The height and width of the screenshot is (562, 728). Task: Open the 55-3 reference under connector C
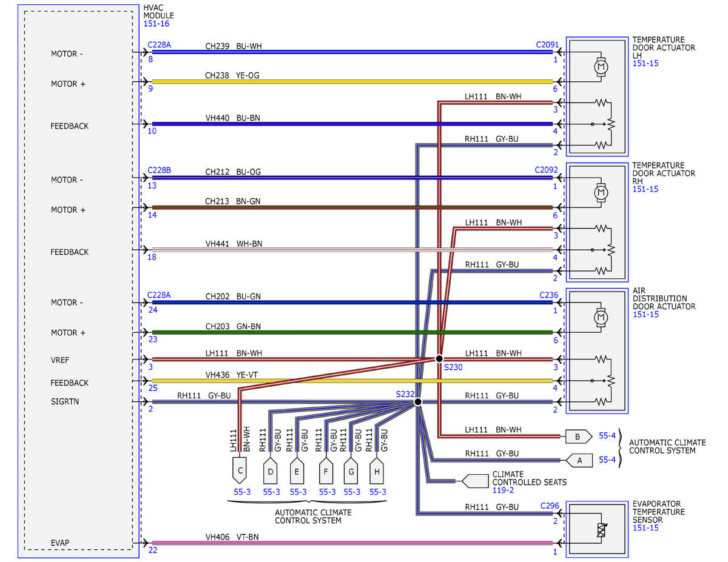tap(242, 492)
